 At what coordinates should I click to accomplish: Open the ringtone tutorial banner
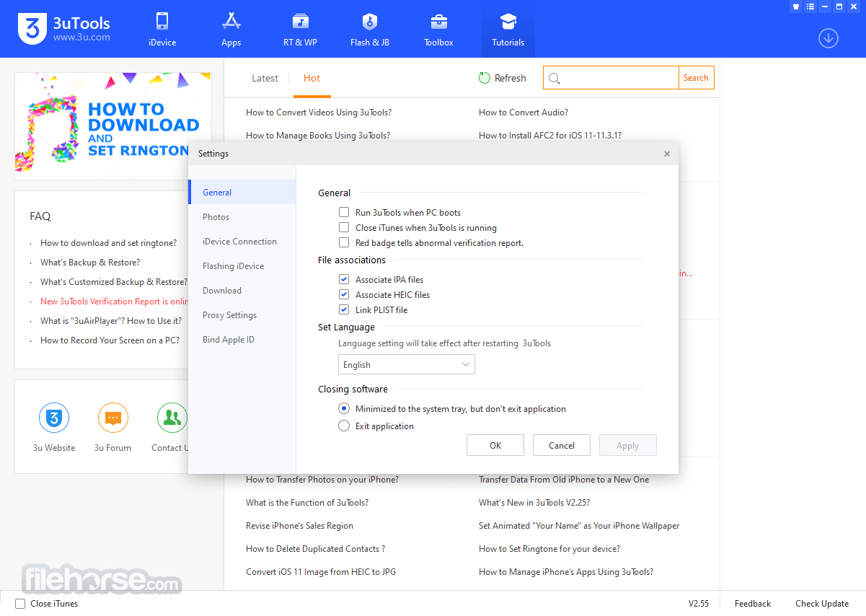pos(113,126)
